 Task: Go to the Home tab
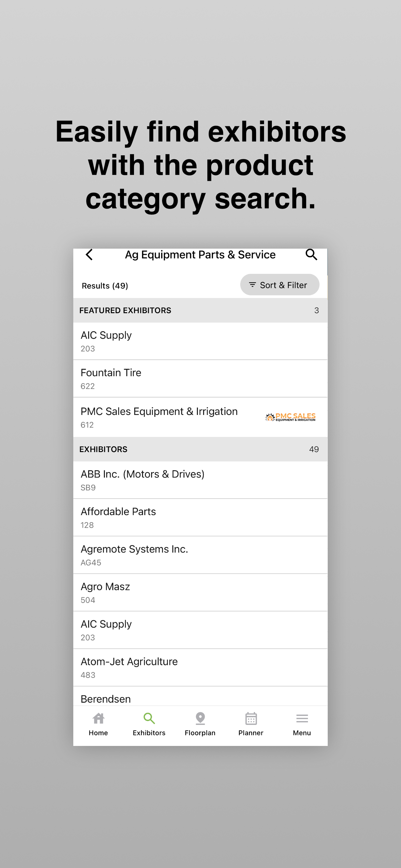click(x=98, y=724)
